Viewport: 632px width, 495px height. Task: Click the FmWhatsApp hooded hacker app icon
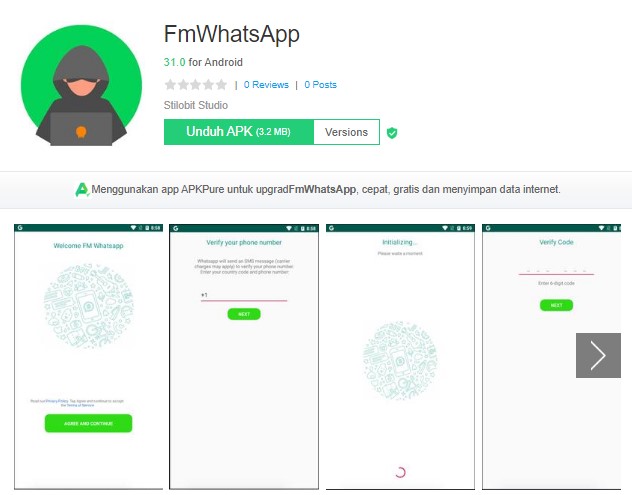81,85
